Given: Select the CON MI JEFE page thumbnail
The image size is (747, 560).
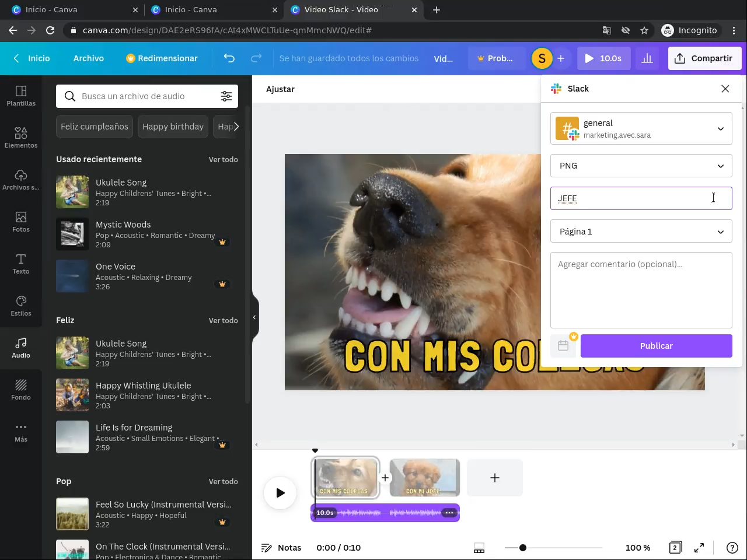Looking at the screenshot, I should click(x=425, y=478).
